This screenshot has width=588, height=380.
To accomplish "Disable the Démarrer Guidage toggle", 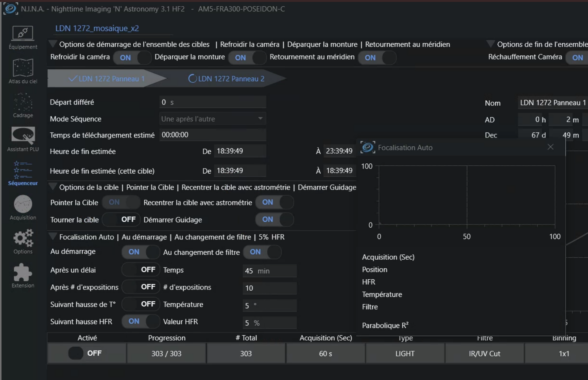I will pos(274,219).
